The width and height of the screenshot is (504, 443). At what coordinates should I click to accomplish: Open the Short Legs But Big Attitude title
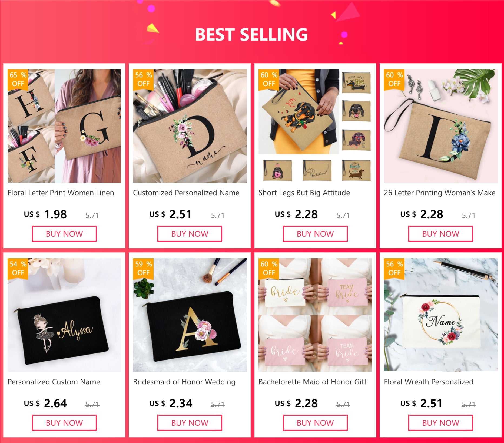(x=304, y=193)
